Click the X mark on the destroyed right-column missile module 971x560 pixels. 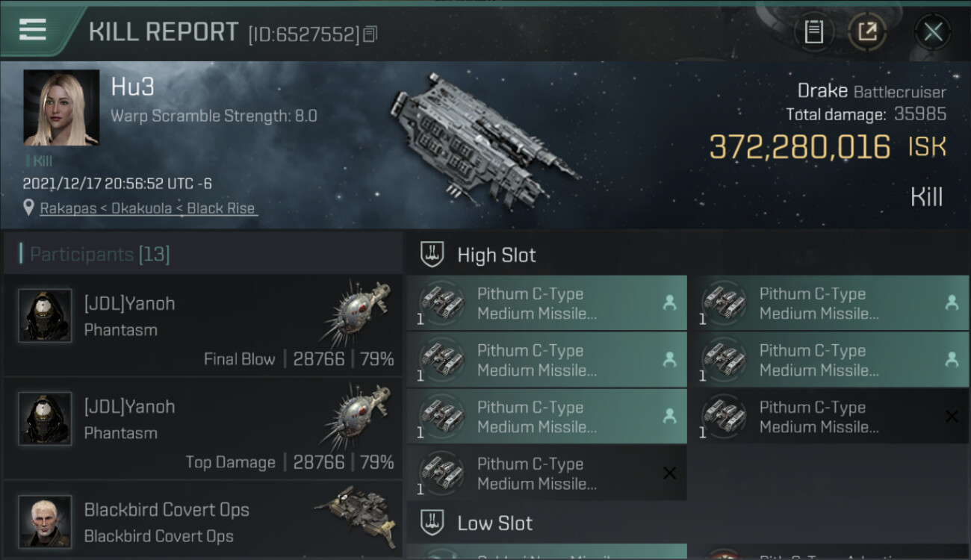[x=952, y=417]
